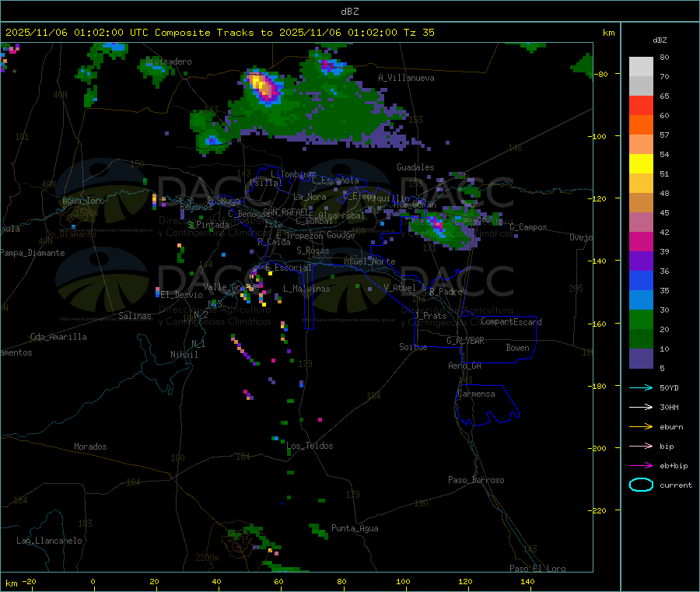Screen dimensions: 700x592
Task: Click the 'V_Atuel' map label
Action: [400, 288]
